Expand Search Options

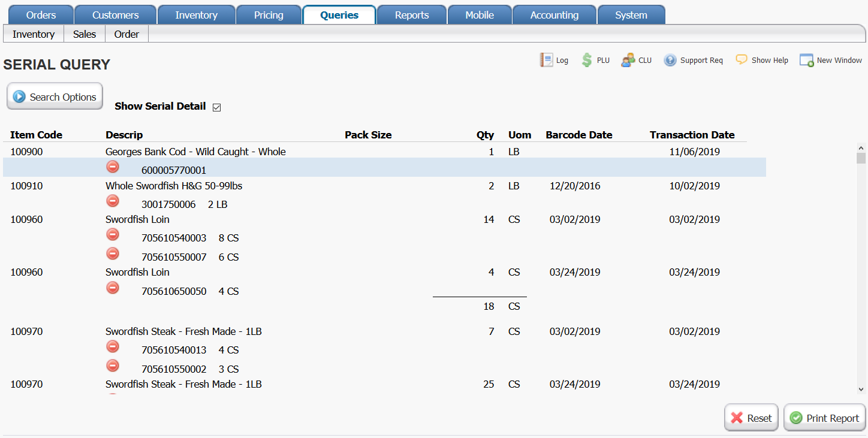tap(55, 96)
